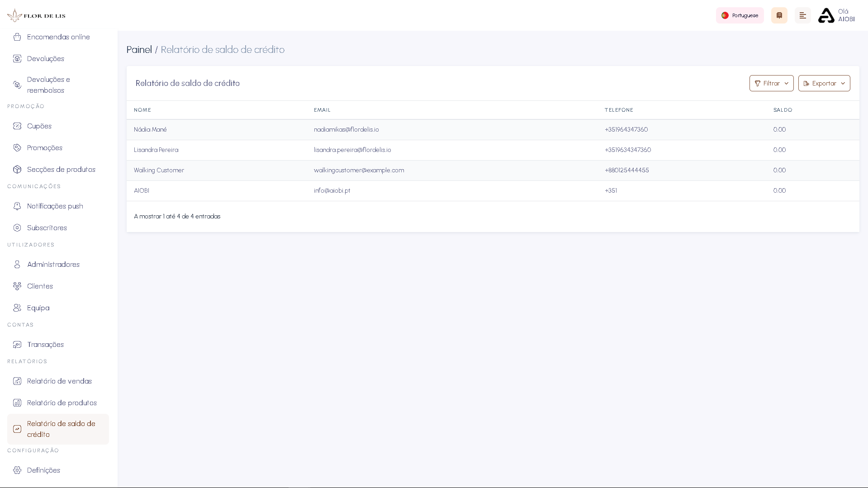Viewport: 868px width, 488px height.
Task: Select the Promoções tag icon
Action: click(17, 147)
